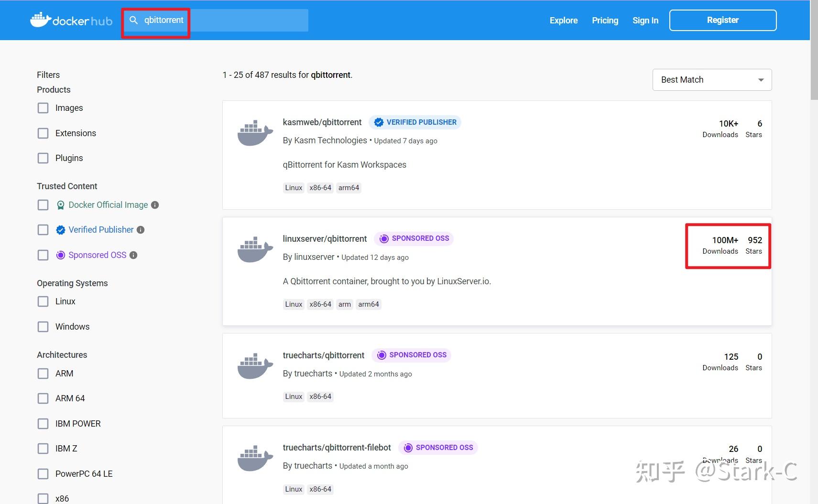Click the info icon beside Sponsored OSS filter

click(133, 255)
